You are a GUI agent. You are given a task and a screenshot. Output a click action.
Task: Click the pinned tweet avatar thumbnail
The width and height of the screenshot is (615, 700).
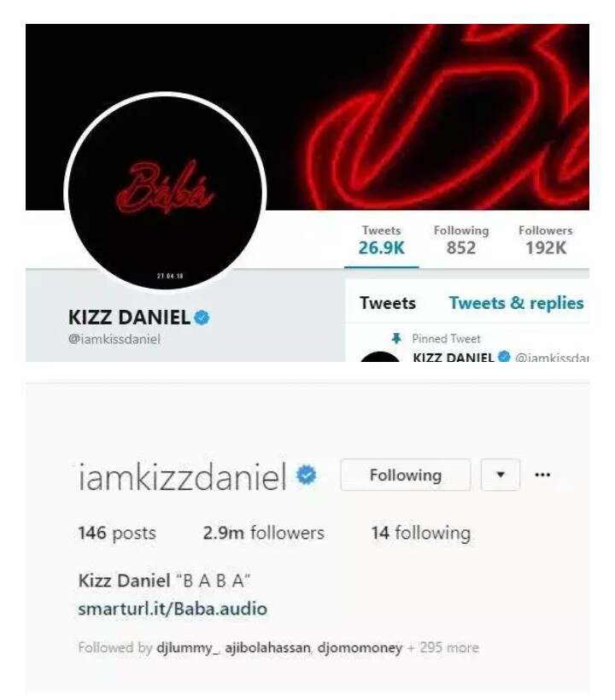tap(379, 357)
